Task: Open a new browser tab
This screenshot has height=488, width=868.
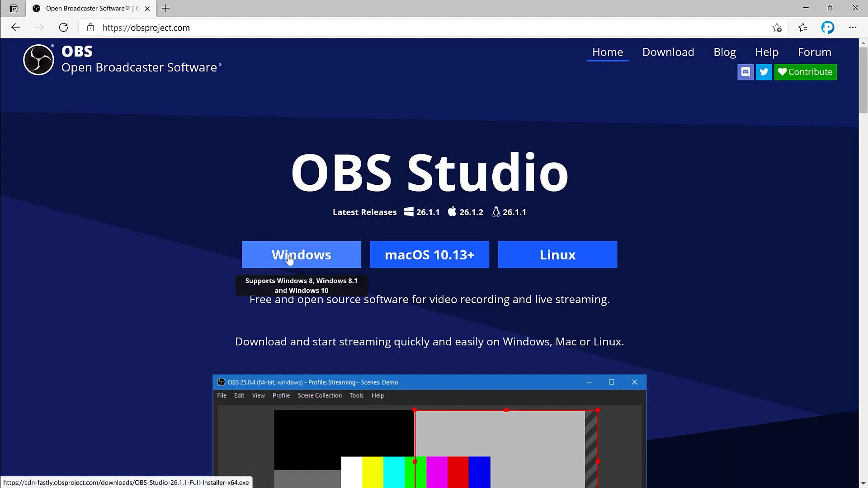Action: click(x=166, y=8)
